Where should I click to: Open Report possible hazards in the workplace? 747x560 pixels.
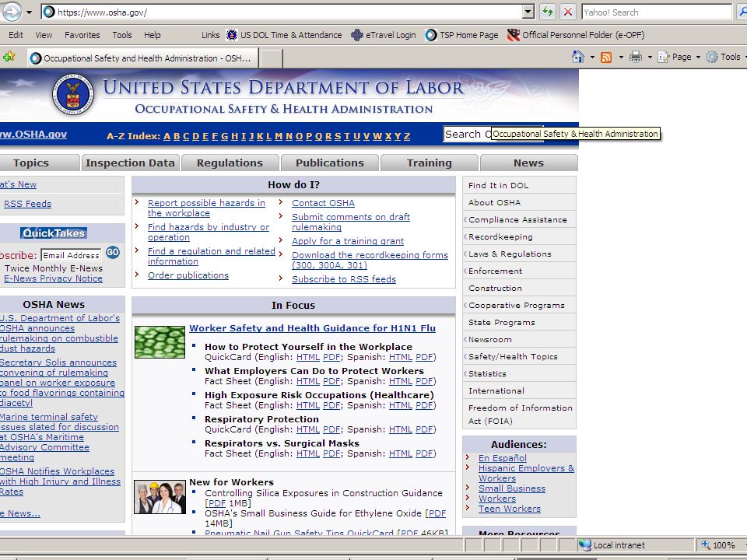[206, 208]
